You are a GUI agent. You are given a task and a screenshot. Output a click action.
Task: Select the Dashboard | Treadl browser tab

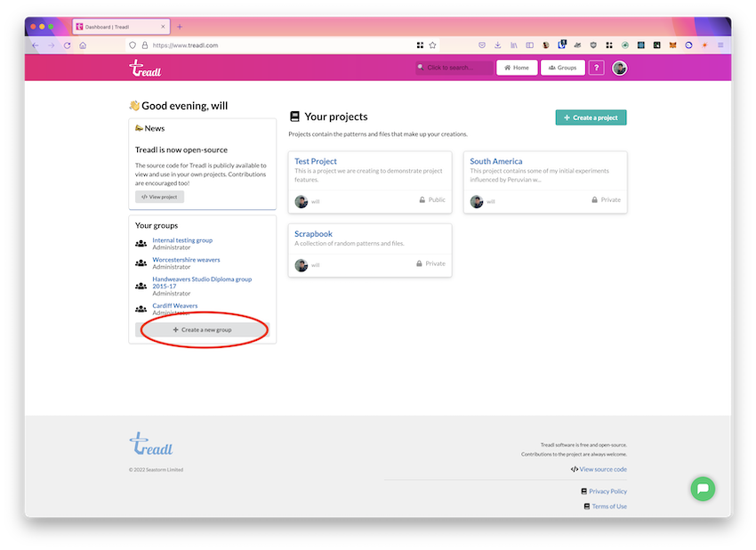pos(121,27)
